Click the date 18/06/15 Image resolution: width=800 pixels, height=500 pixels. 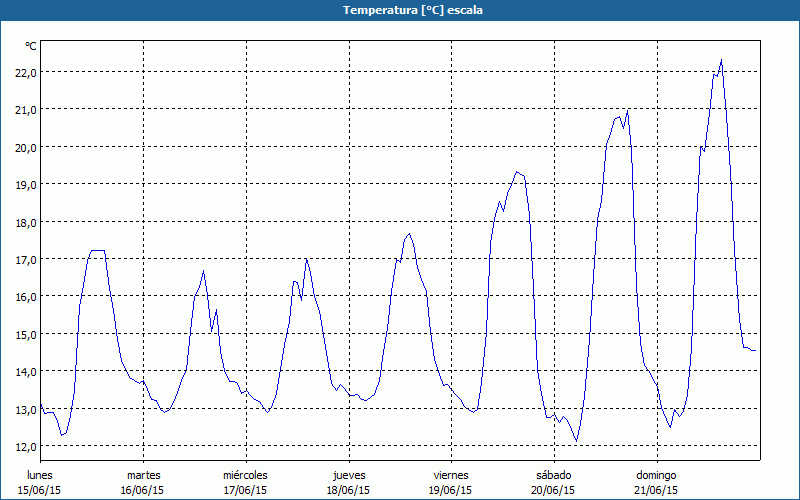348,490
